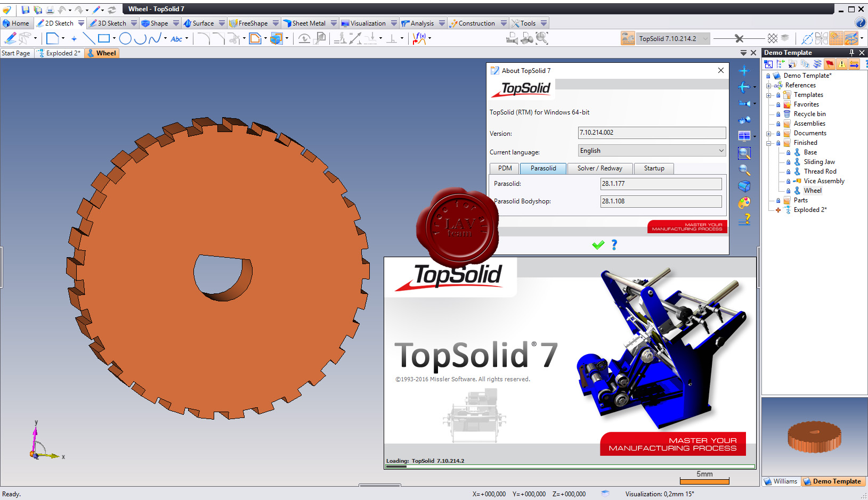Viewport: 868px width, 500px height.
Task: Click the wheel preview thumbnail
Action: [x=814, y=436]
